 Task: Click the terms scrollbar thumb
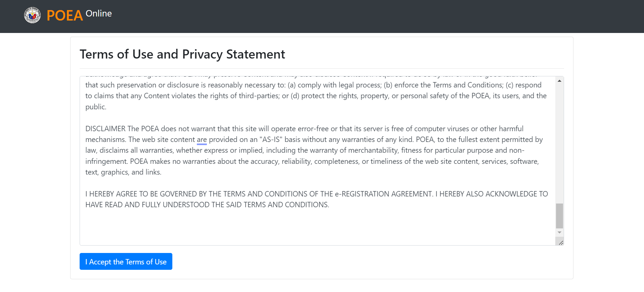[x=559, y=216]
